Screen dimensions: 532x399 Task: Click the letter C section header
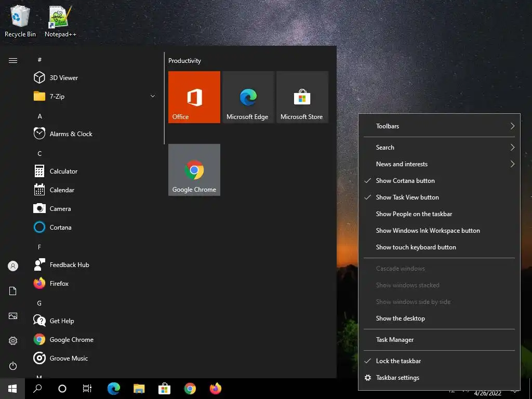click(x=39, y=154)
